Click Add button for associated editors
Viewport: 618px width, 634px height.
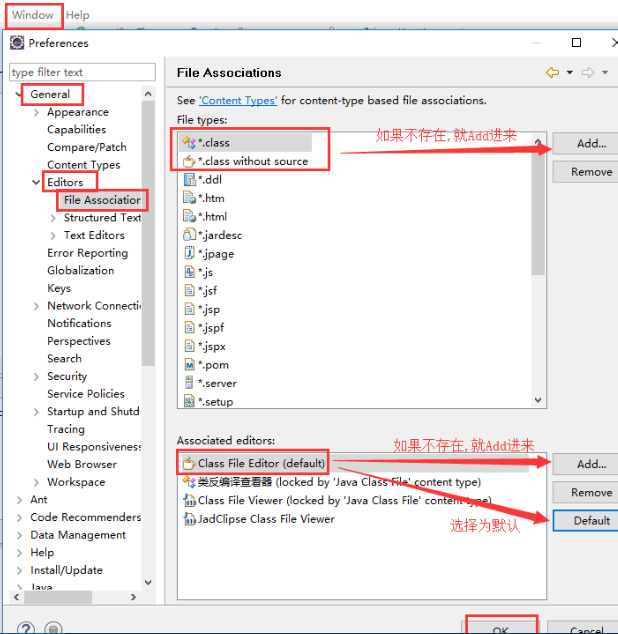coord(586,464)
